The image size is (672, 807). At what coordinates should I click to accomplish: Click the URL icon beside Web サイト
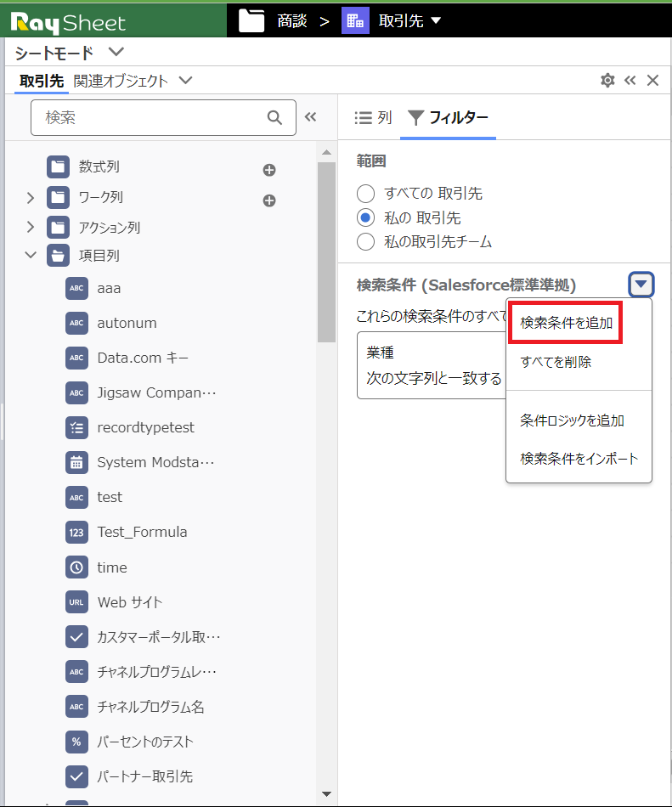[x=76, y=602]
